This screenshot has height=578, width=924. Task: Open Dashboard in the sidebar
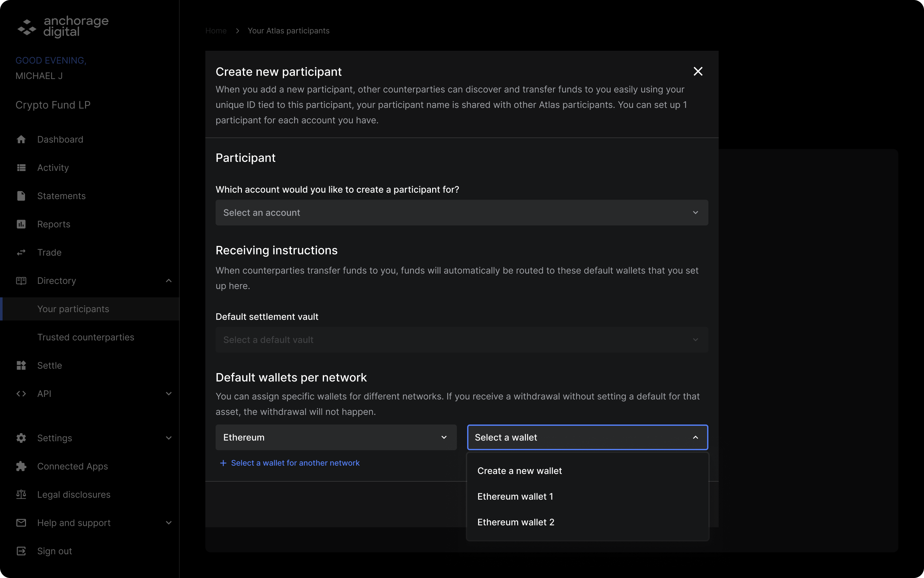[60, 140]
